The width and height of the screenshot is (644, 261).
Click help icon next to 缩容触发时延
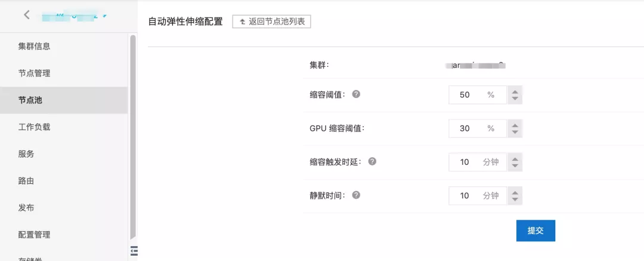point(372,161)
